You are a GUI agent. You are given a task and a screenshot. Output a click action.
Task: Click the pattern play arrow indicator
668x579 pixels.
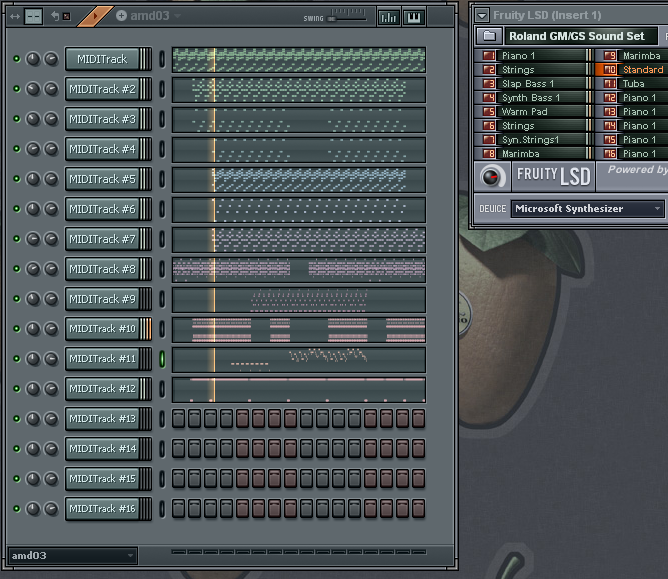tap(95, 16)
